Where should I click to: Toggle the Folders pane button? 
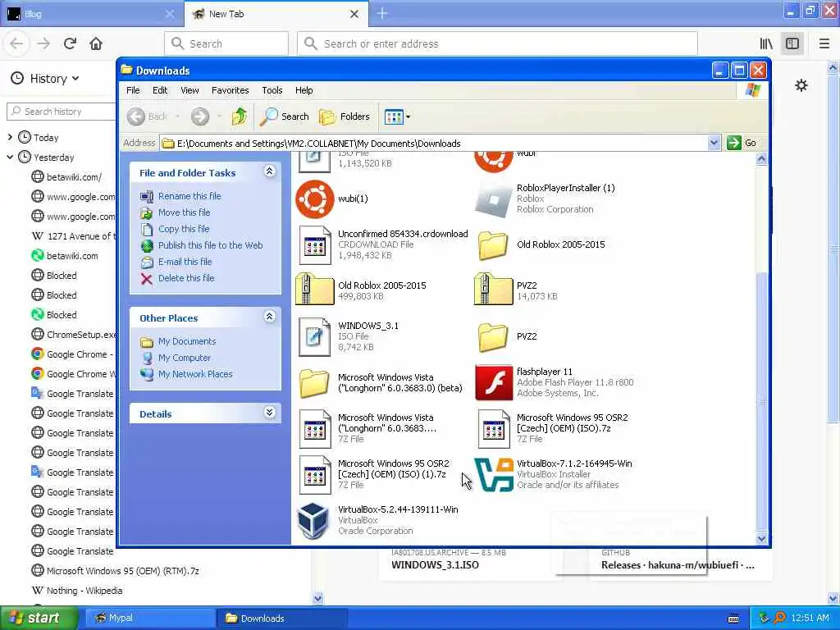pos(344,116)
